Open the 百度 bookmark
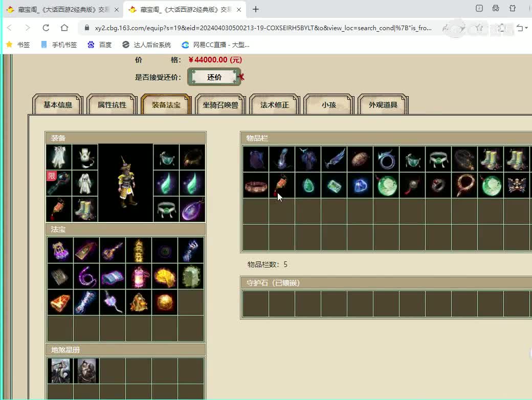 click(x=99, y=45)
